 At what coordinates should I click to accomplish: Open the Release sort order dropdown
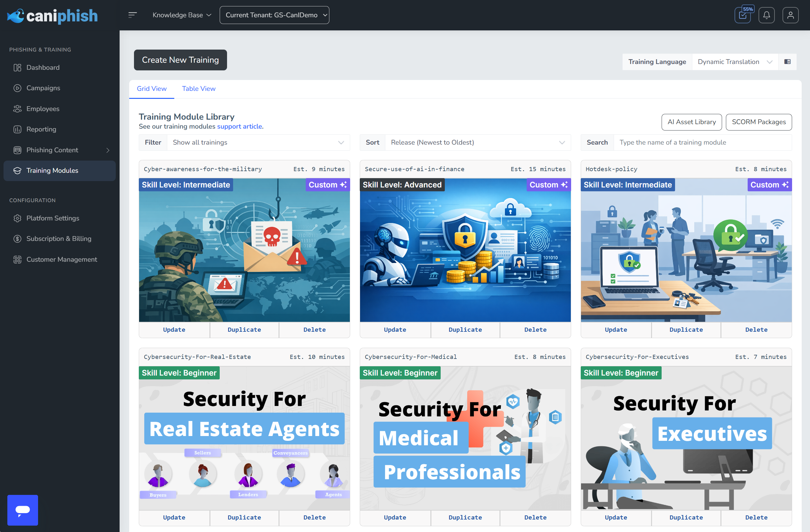point(477,142)
